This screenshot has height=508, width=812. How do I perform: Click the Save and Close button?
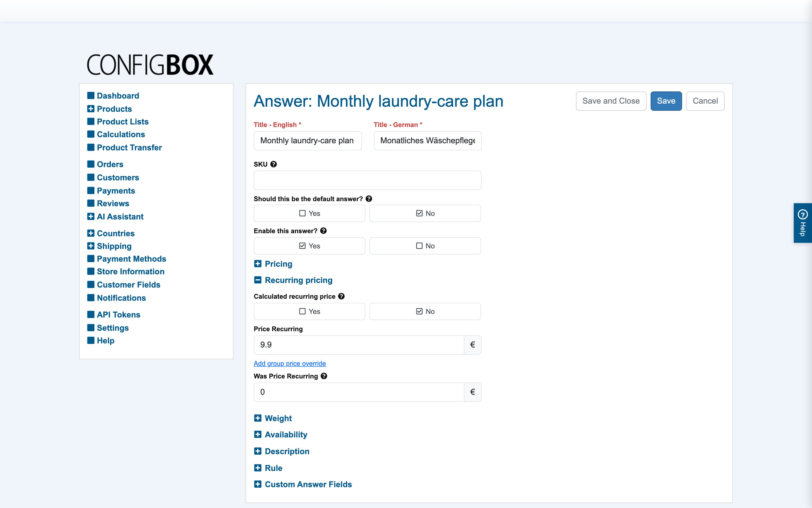pos(611,101)
